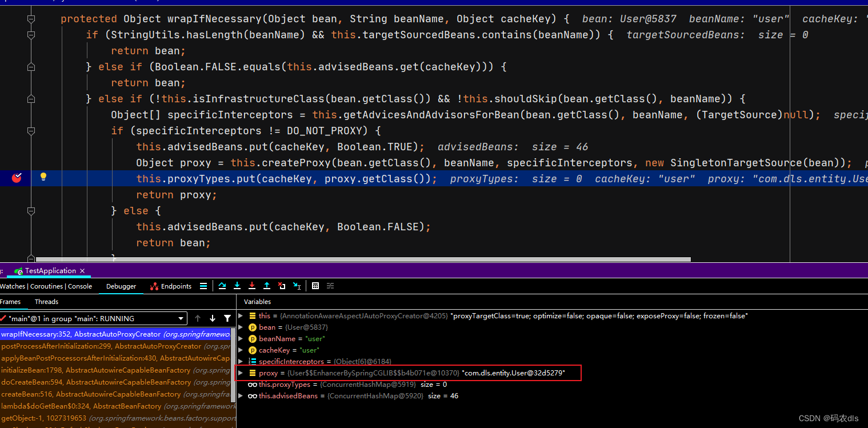Click the proxy value "com.dls.entity.User@32d5279"
Viewport: 868px width, 428px height.
click(513, 373)
